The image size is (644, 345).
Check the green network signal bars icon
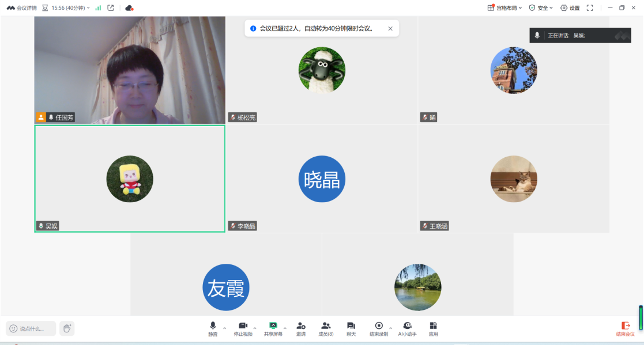pyautogui.click(x=98, y=8)
